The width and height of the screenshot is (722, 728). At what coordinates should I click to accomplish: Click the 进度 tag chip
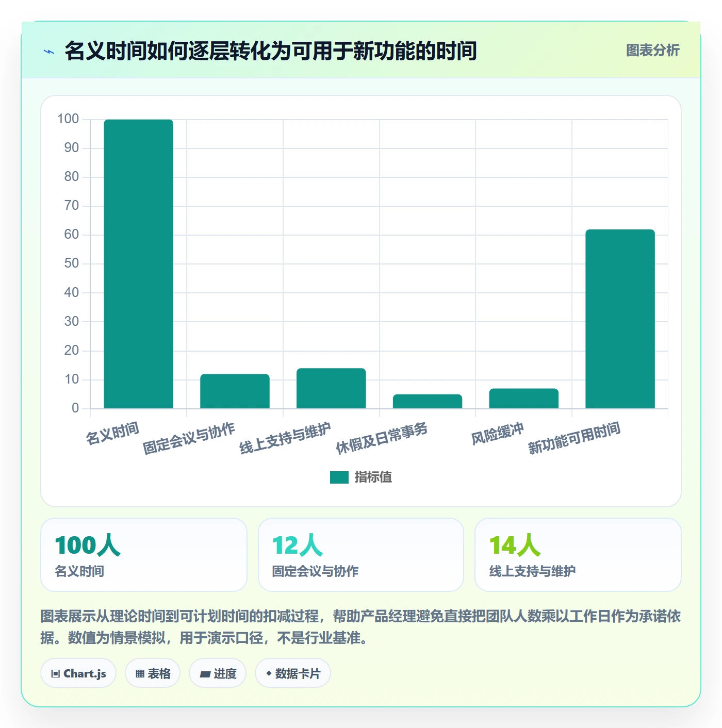click(218, 673)
